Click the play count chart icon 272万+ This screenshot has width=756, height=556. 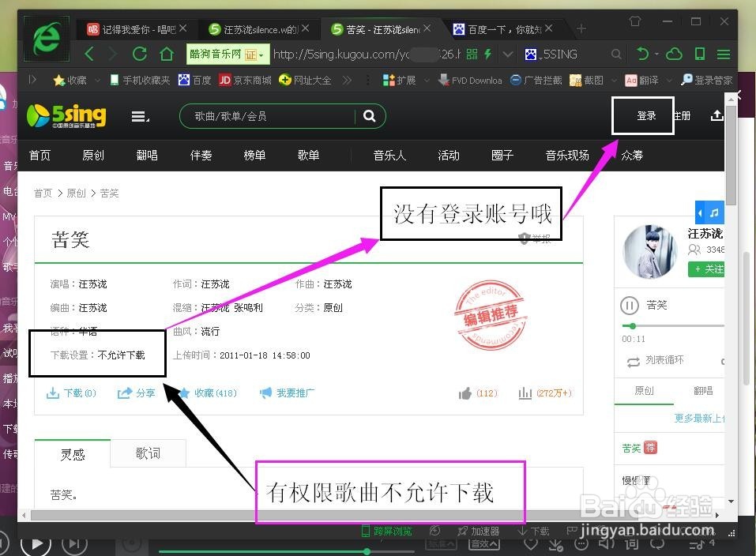coord(525,393)
